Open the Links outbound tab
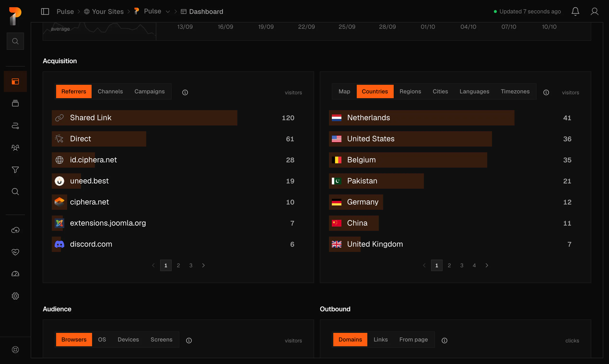 (x=380, y=340)
